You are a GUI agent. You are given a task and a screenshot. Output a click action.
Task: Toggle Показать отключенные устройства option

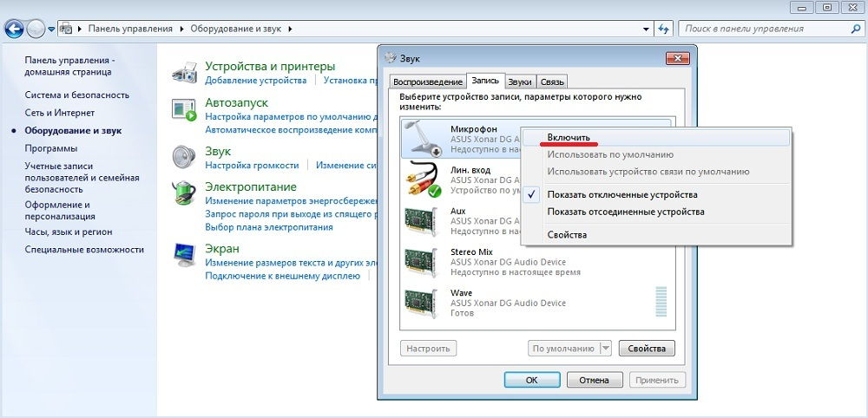(622, 195)
